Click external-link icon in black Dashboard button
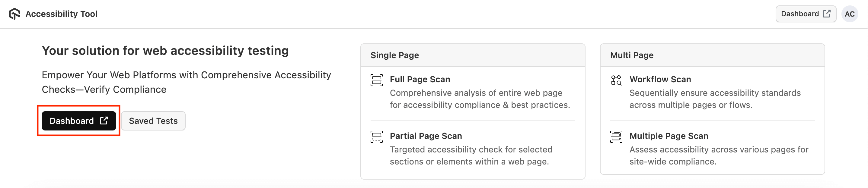This screenshot has width=868, height=188. click(104, 121)
